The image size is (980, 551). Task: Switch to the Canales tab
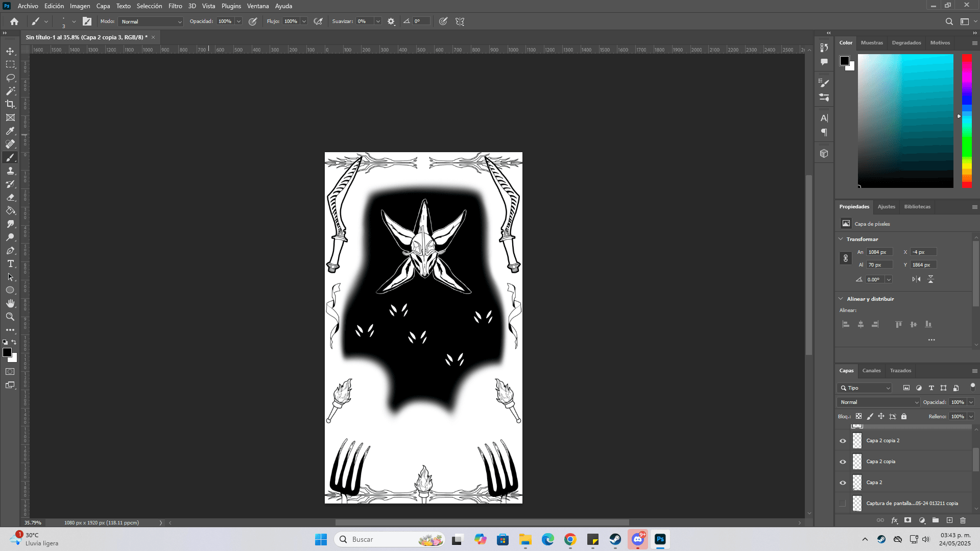[x=871, y=371]
